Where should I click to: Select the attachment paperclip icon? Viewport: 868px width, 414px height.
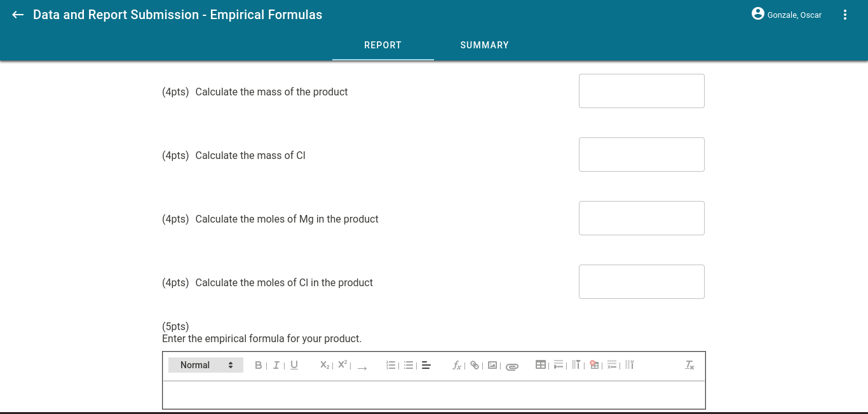point(512,366)
